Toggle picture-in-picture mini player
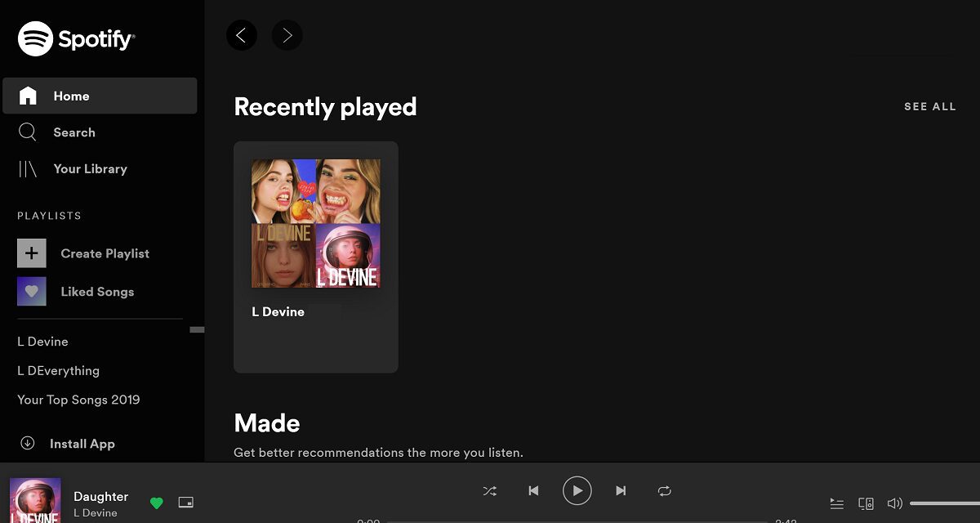 (186, 502)
